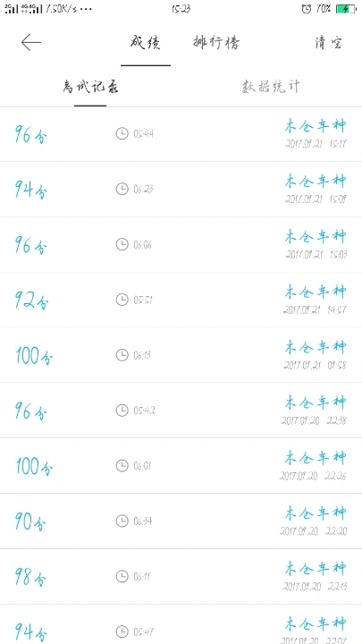Switch to the 排行榜 tab
The width and height of the screenshot is (362, 644).
(216, 42)
